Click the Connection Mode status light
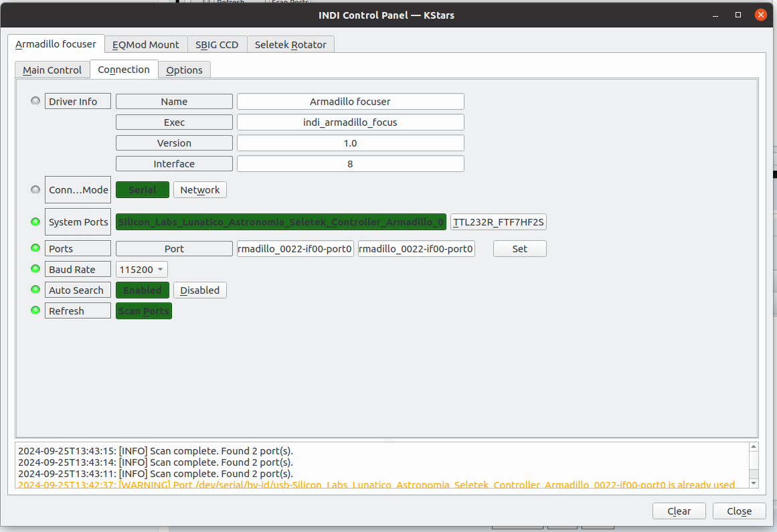Viewport: 777px width, 532px height. (x=35, y=190)
